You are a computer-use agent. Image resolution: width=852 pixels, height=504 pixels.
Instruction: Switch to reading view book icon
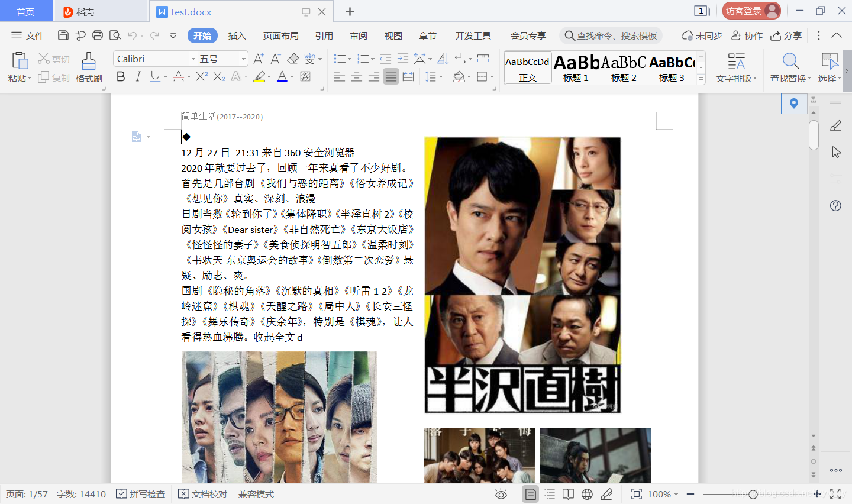[x=568, y=494]
